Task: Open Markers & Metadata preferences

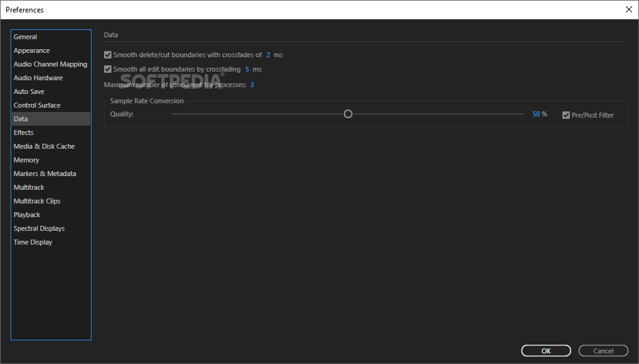Action: pos(51,174)
